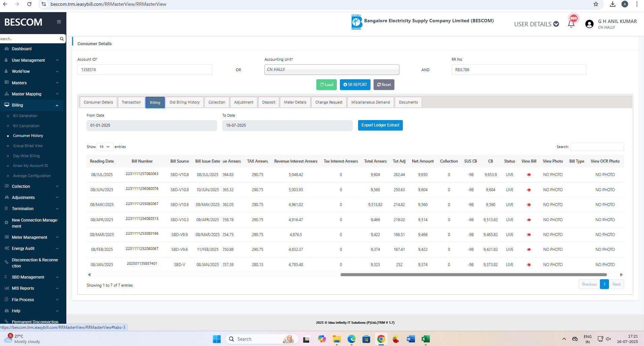Open notifications bell icon

pos(571,24)
